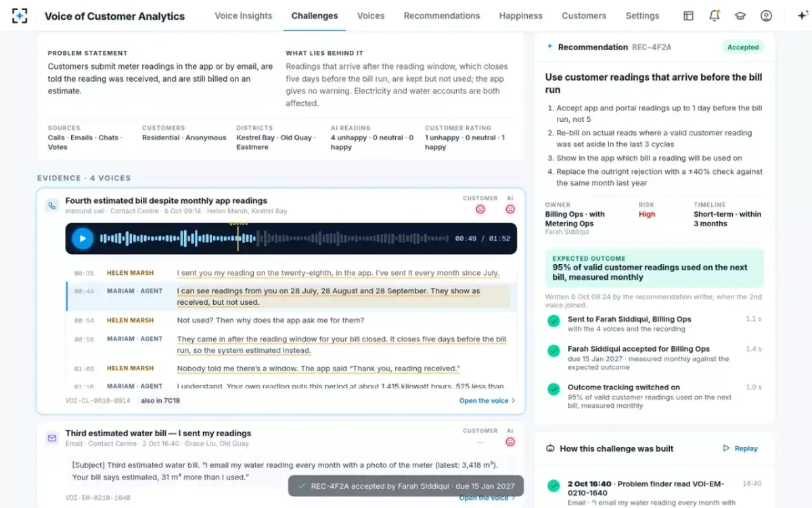Click the quoted marker on the waveform
This screenshot has width=812, height=508.
click(x=238, y=236)
